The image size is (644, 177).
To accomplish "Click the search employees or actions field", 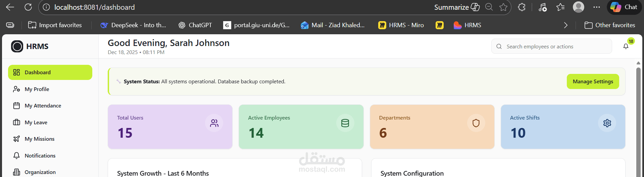I will (x=551, y=46).
